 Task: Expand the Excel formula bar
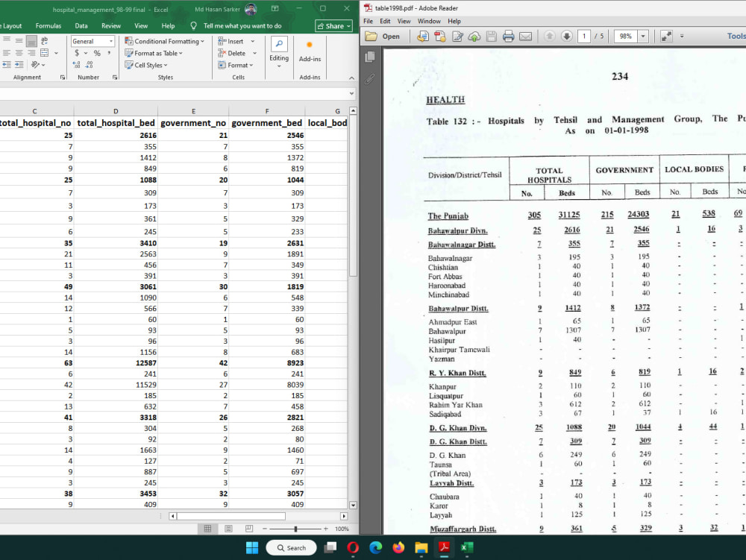[x=351, y=94]
